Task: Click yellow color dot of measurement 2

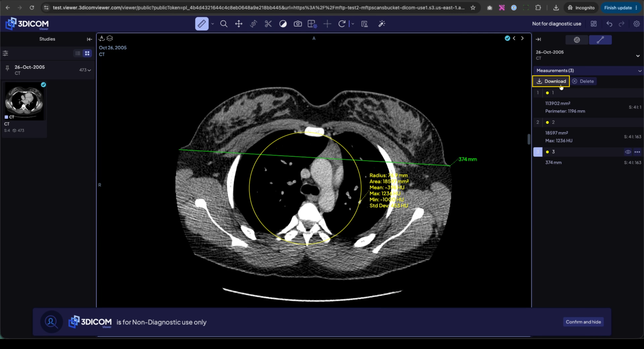Action: (x=547, y=122)
